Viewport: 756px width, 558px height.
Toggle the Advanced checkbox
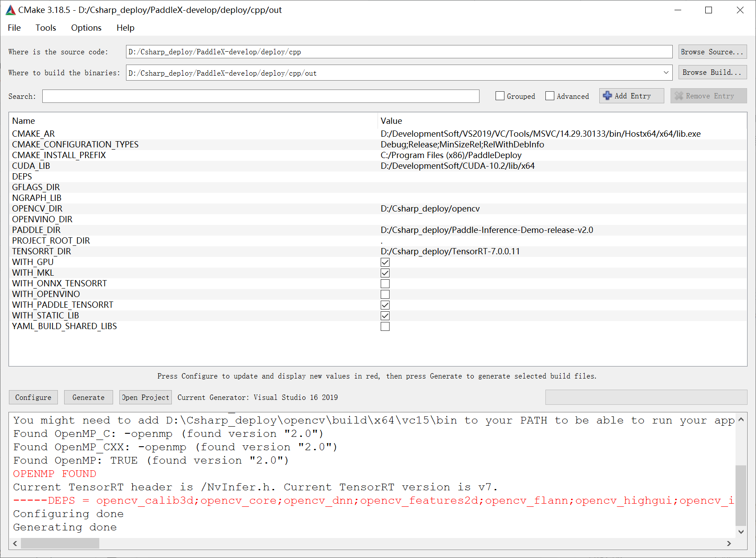550,96
